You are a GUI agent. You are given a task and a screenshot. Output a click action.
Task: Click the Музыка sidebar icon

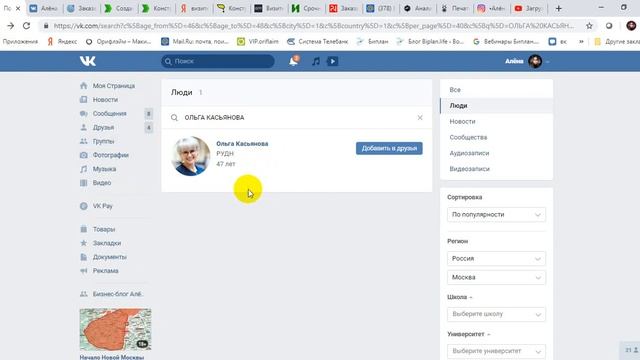(x=84, y=169)
